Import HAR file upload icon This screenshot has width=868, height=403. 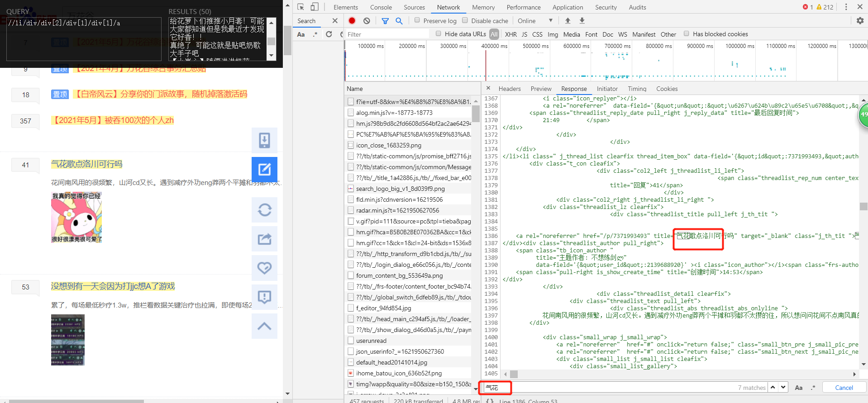(x=568, y=20)
